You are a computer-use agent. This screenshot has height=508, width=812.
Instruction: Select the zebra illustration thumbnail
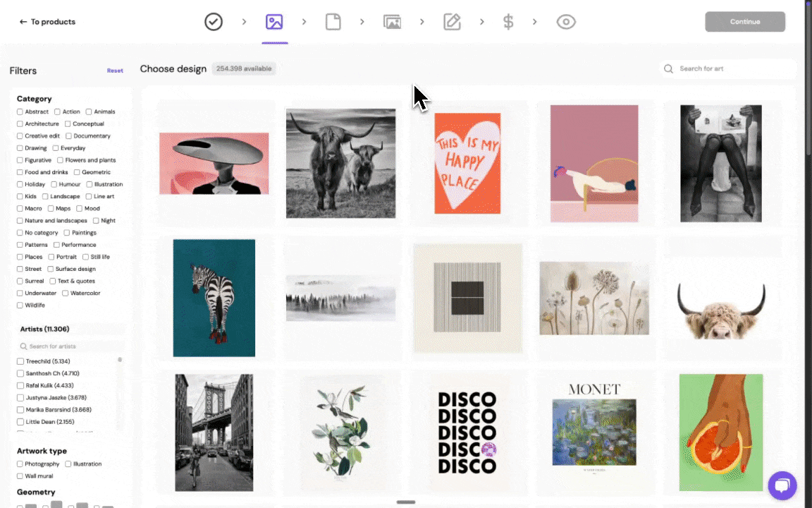pyautogui.click(x=214, y=298)
